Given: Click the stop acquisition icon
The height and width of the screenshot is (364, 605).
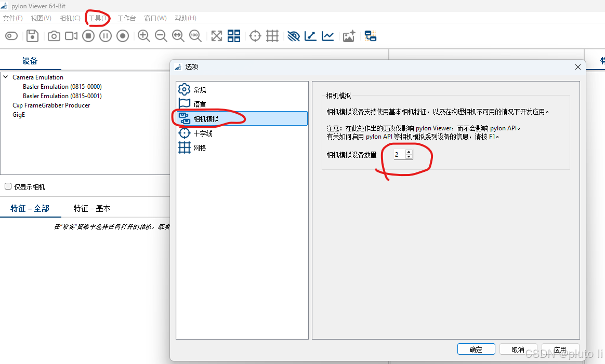Looking at the screenshot, I should (88, 36).
